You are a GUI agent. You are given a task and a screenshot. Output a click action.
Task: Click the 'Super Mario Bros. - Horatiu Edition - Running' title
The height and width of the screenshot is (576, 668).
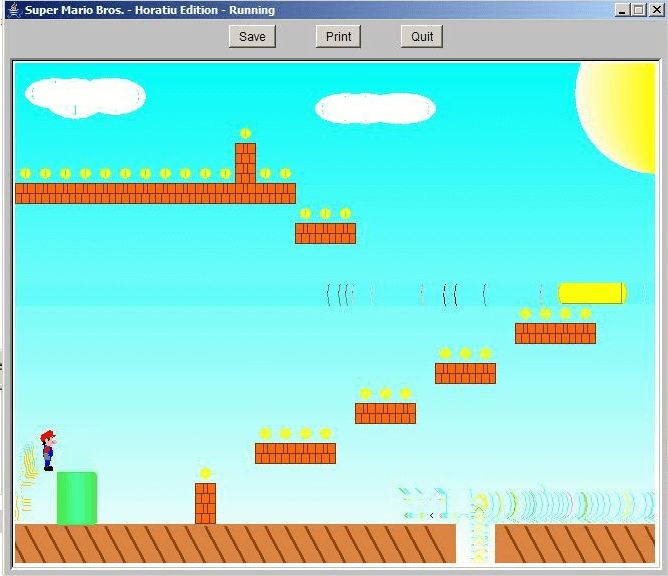click(150, 10)
